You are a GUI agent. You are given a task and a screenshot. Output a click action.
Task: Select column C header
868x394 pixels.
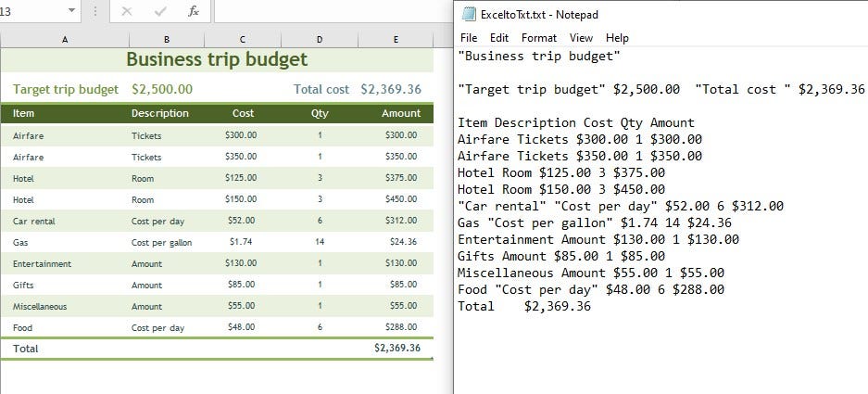(243, 39)
